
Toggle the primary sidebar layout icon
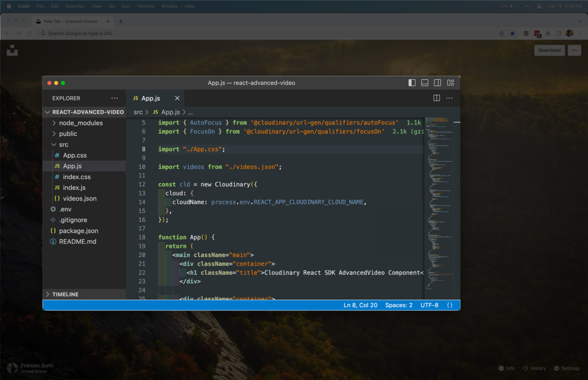point(412,83)
